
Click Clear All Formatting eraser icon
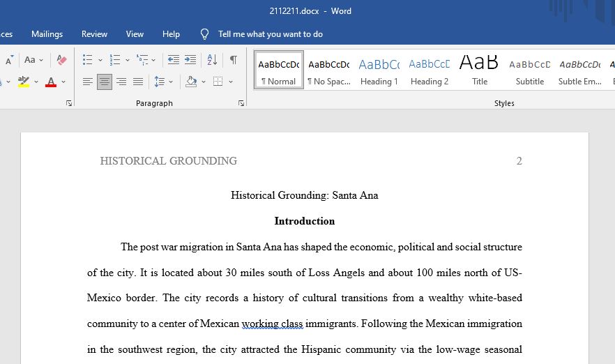(x=61, y=60)
